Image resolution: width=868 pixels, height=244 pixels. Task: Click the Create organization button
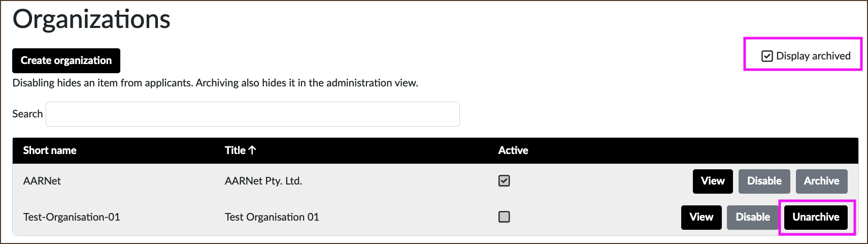coord(66,60)
